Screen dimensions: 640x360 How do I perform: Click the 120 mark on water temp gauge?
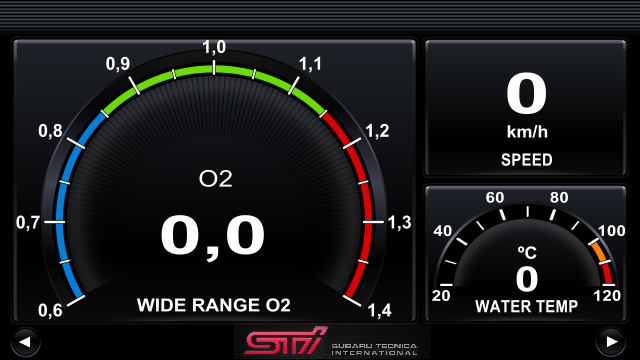607,296
